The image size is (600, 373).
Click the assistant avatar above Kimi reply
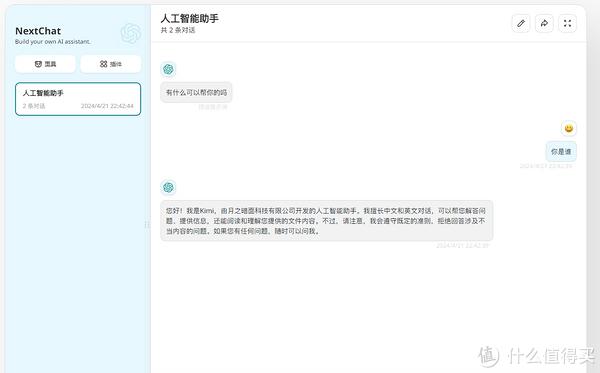coord(168,187)
